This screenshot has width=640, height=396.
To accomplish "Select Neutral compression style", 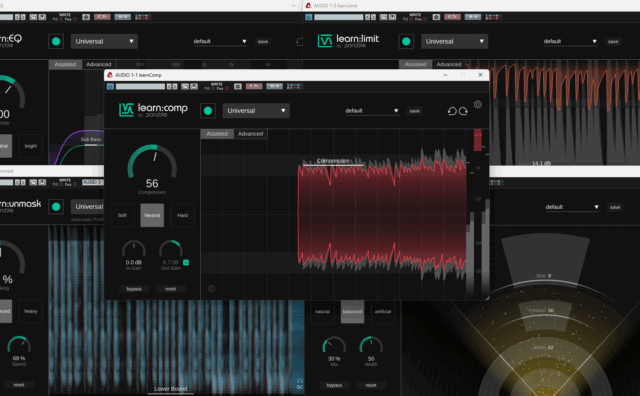I will (152, 215).
